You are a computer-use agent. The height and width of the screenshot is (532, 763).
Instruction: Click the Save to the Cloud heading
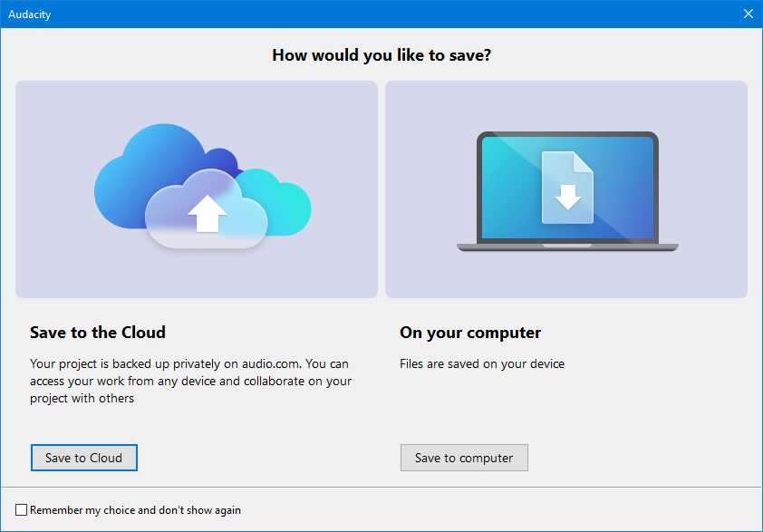[97, 333]
